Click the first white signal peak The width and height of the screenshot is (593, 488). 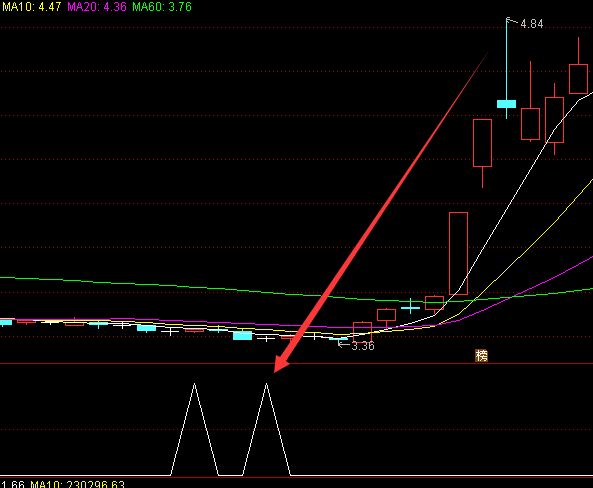[194, 384]
